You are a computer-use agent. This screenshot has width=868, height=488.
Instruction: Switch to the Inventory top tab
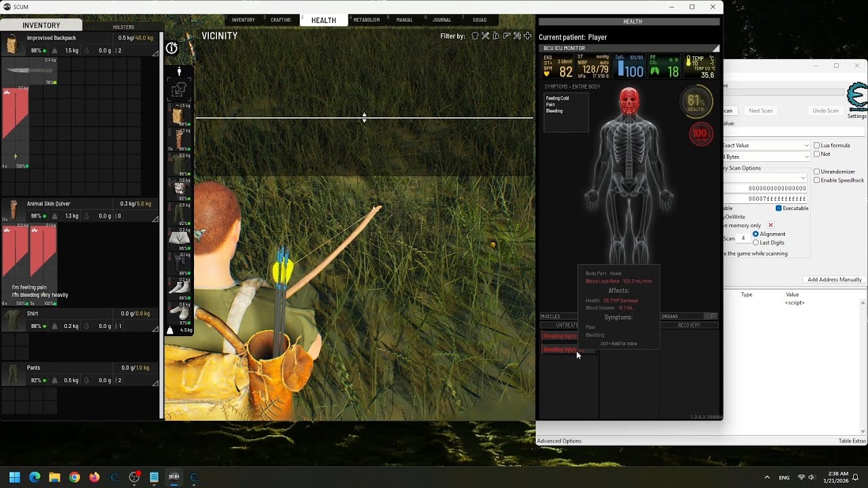coord(243,20)
